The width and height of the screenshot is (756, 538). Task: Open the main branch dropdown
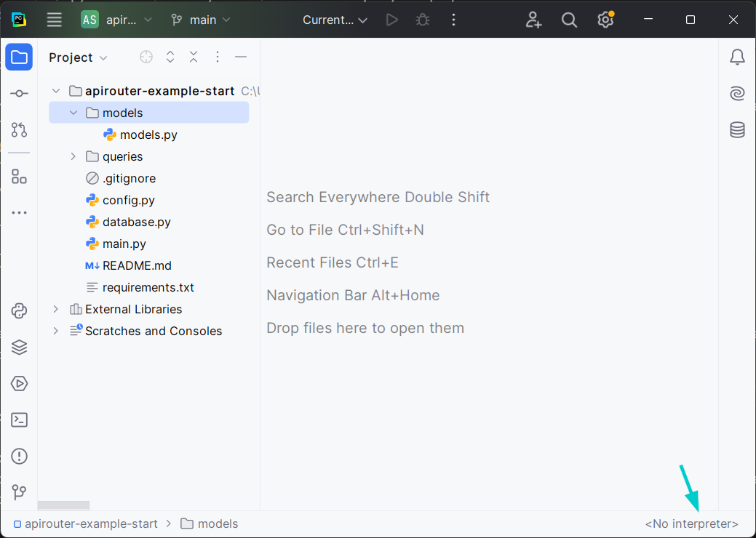coord(201,20)
